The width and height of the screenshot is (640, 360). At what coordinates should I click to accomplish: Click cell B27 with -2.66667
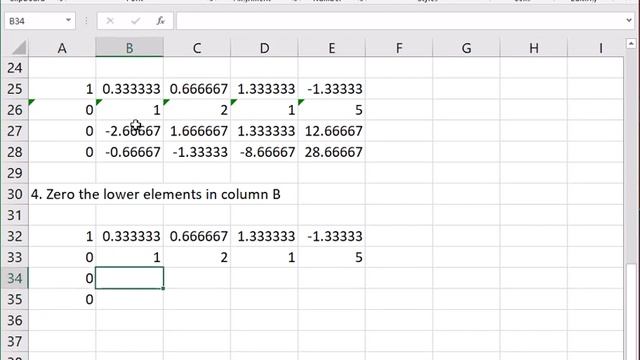(x=129, y=131)
